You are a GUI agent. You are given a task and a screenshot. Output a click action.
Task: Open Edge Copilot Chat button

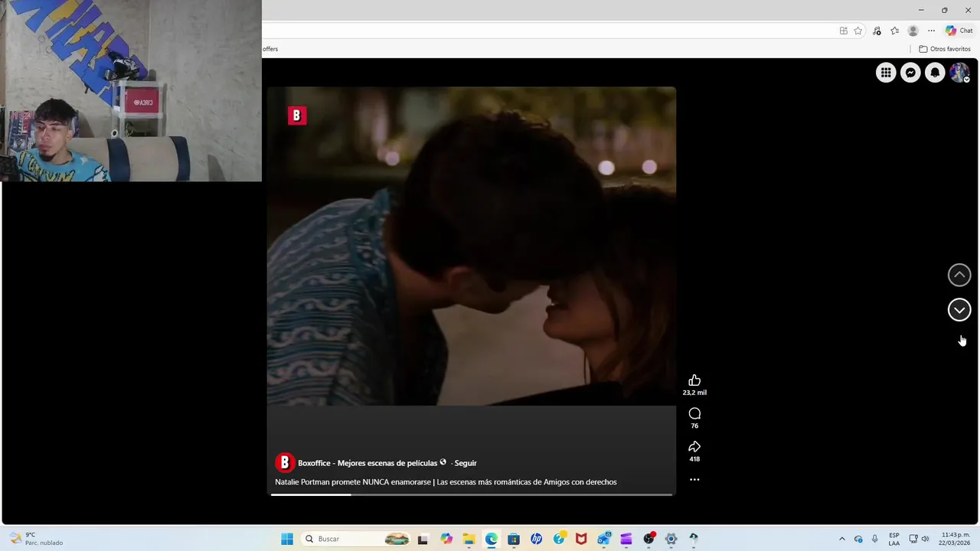959,31
